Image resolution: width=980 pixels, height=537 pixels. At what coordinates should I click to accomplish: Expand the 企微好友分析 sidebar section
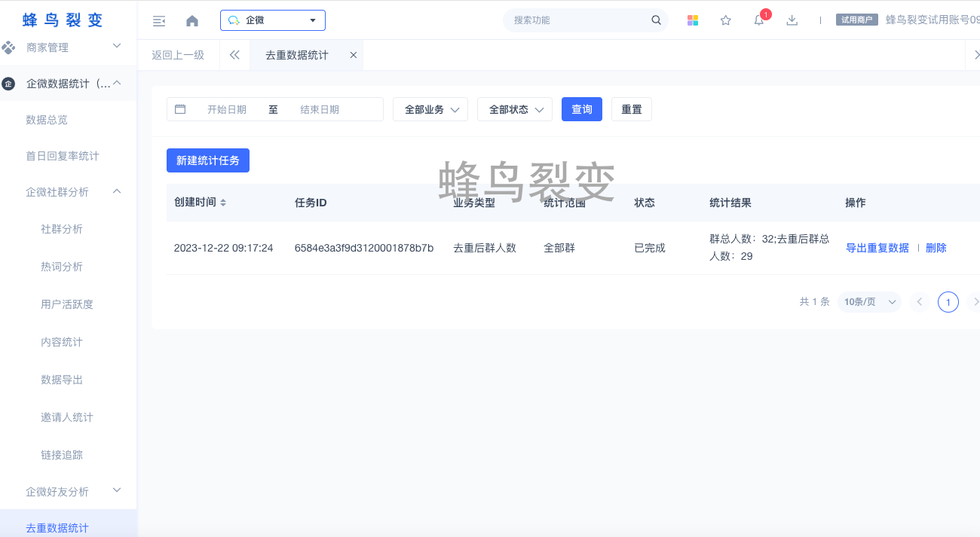[x=117, y=491]
